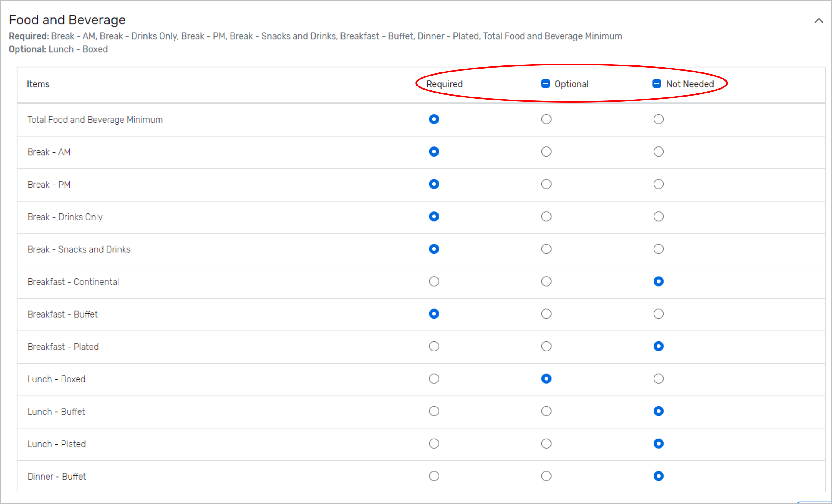Screen dimensions: 832x504
Task: Mark Break - Drinks Only as Not Needed
Action: (658, 217)
